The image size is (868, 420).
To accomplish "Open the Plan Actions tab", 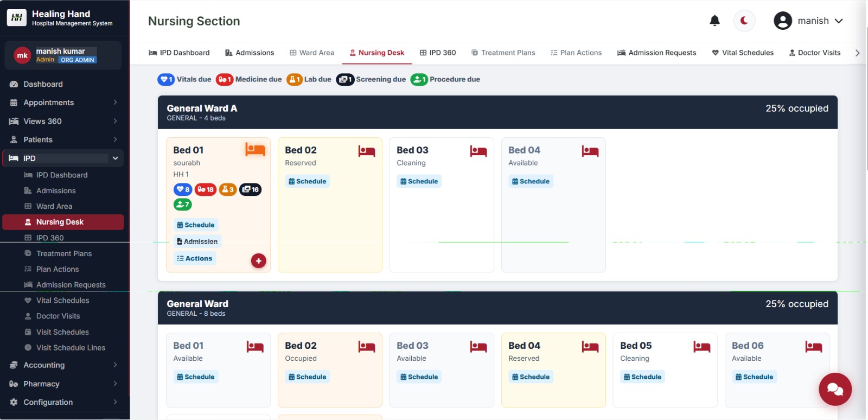I will pos(576,53).
